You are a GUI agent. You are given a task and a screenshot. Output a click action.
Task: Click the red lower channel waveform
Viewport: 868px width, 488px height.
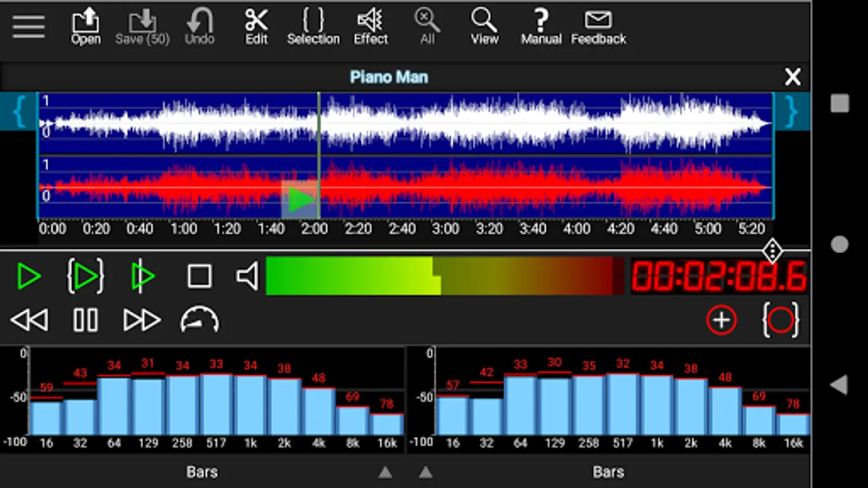(405, 187)
